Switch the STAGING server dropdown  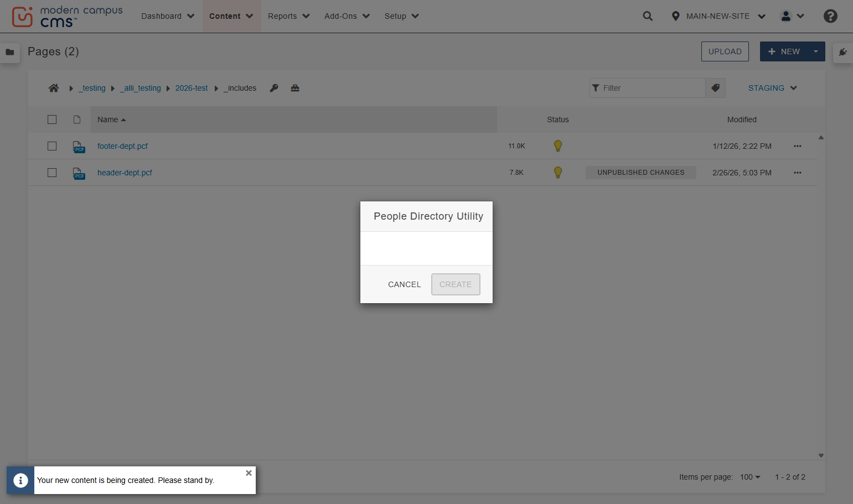tap(772, 88)
